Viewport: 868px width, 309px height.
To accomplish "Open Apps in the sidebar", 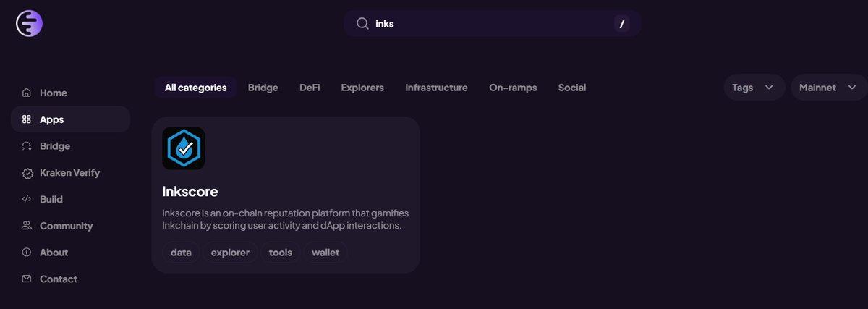I will pos(70,119).
